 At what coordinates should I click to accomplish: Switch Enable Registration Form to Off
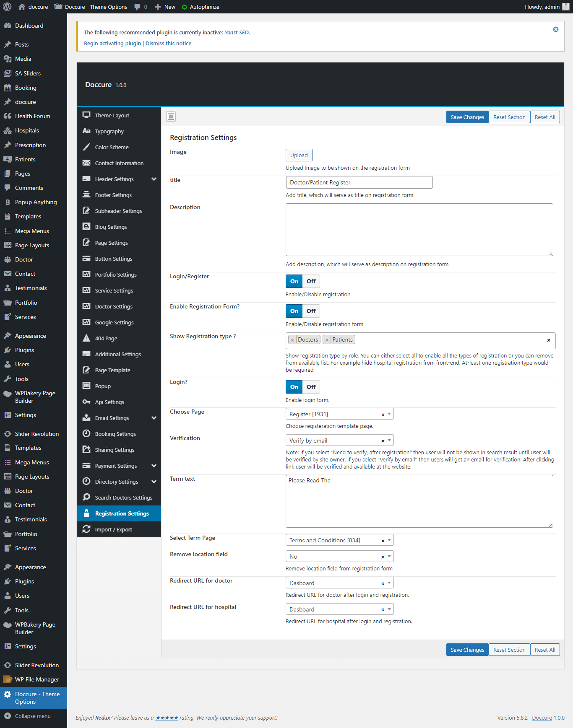click(311, 311)
